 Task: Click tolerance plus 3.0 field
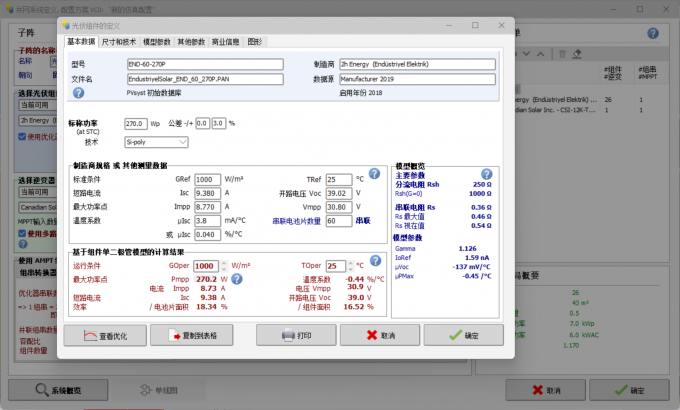219,124
